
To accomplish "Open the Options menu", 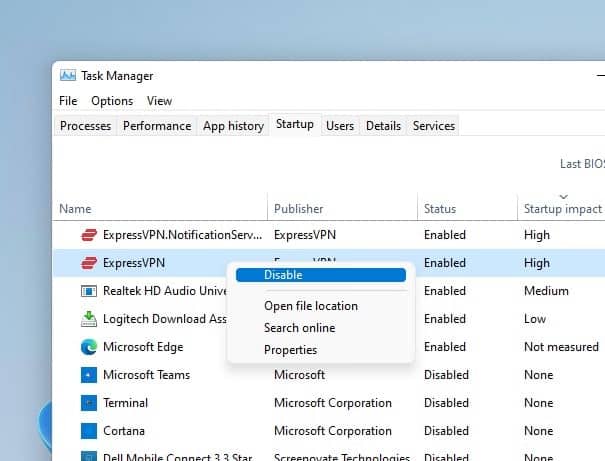I will coord(112,101).
